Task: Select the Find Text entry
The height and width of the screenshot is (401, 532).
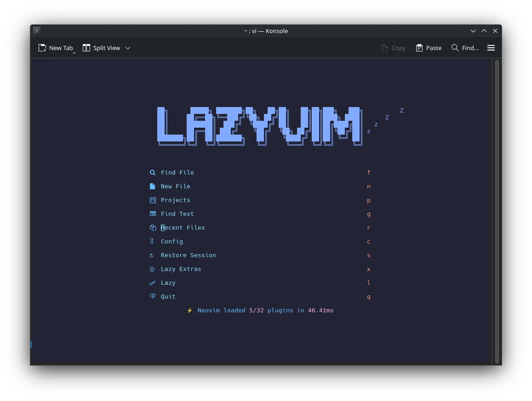Action: [260, 214]
